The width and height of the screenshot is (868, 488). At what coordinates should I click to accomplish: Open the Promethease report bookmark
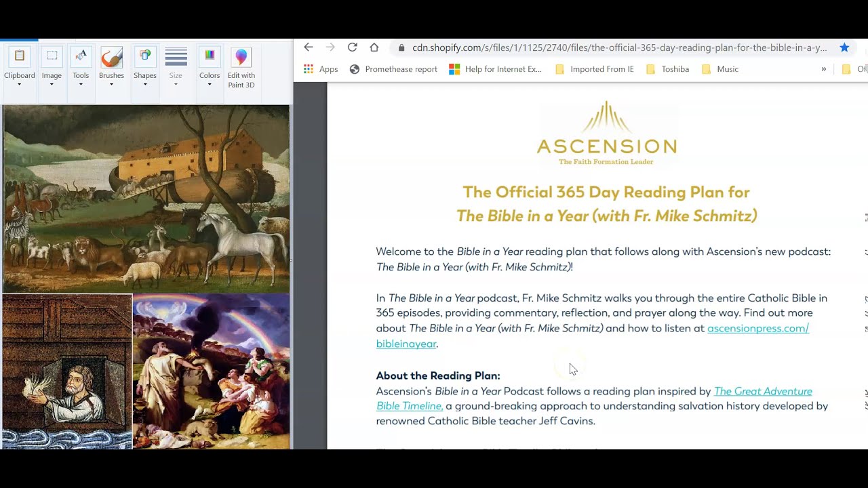[x=393, y=69]
